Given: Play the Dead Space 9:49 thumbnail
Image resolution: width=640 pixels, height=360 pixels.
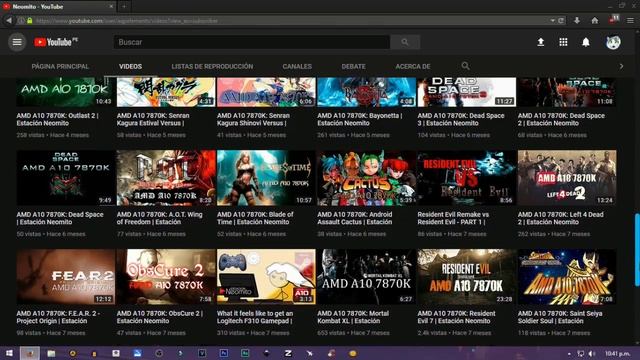Looking at the screenshot, I should pos(66,178).
